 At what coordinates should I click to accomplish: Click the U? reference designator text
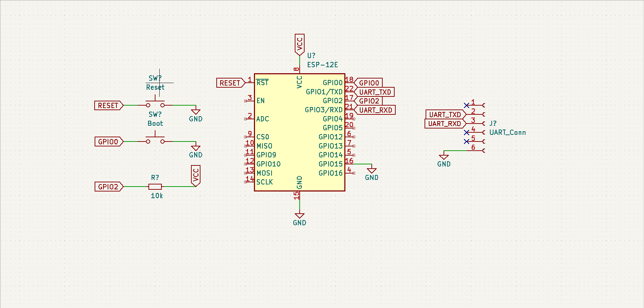(311, 56)
